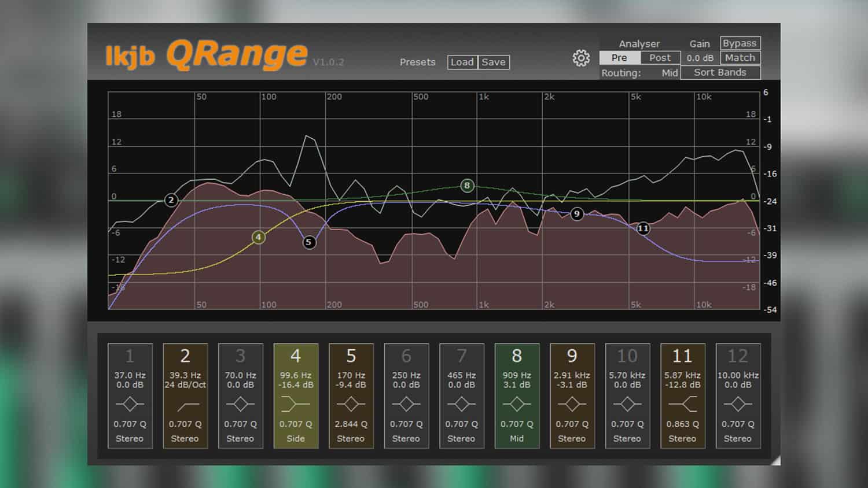868x488 pixels.
Task: Click band 11's high-shelf filter icon
Action: (x=683, y=404)
